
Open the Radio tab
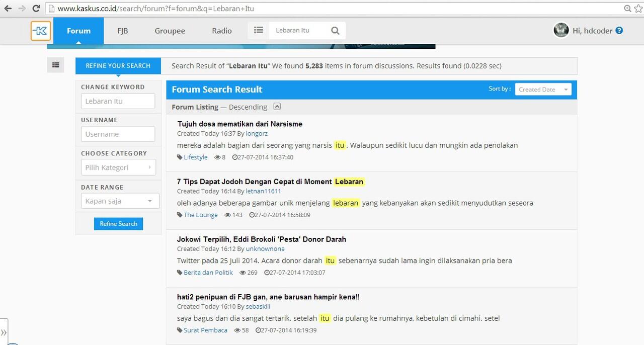coord(222,31)
